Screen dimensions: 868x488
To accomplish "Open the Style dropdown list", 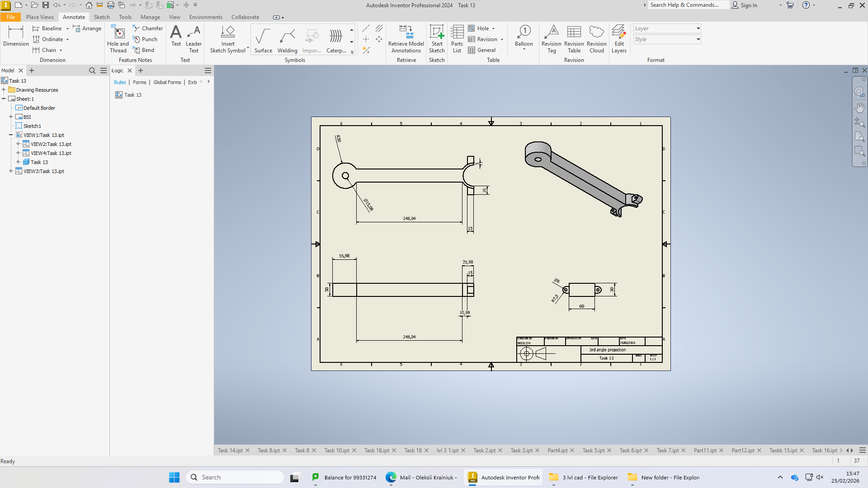I will pos(667,39).
